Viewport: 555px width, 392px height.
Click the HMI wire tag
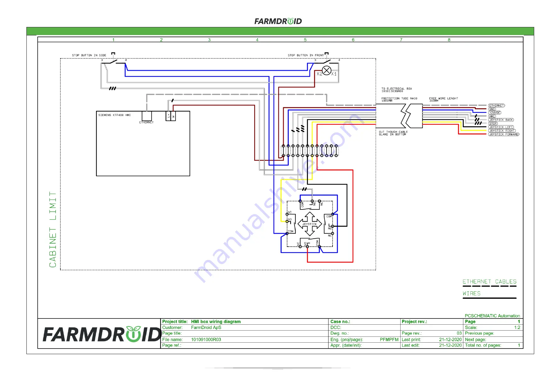tap(492, 116)
